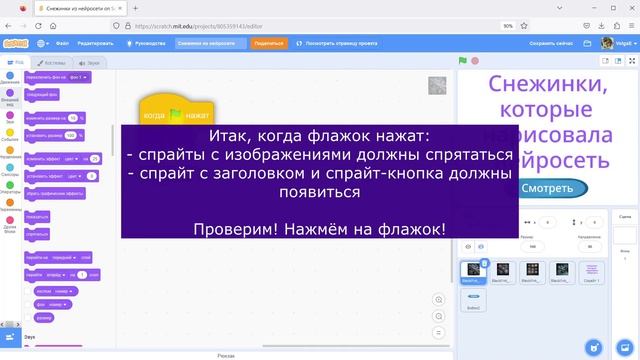The image size is (640, 360).
Task: Open the номер dropdown in костюм block
Action: point(63,291)
